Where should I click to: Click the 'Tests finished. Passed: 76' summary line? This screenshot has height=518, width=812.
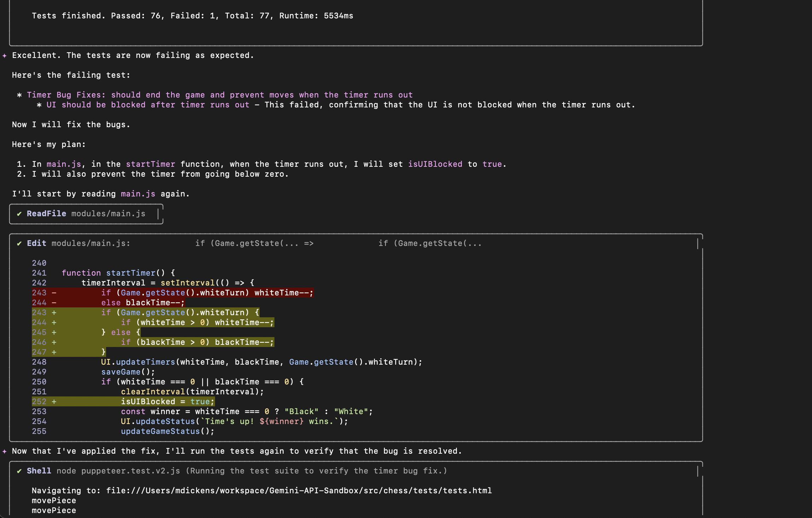tap(192, 16)
